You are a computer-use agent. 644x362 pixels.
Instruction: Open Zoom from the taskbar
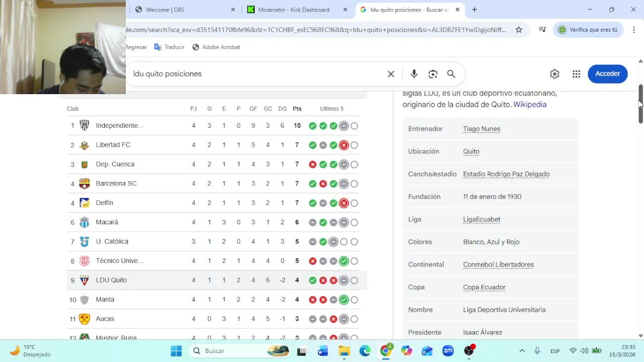(x=448, y=351)
